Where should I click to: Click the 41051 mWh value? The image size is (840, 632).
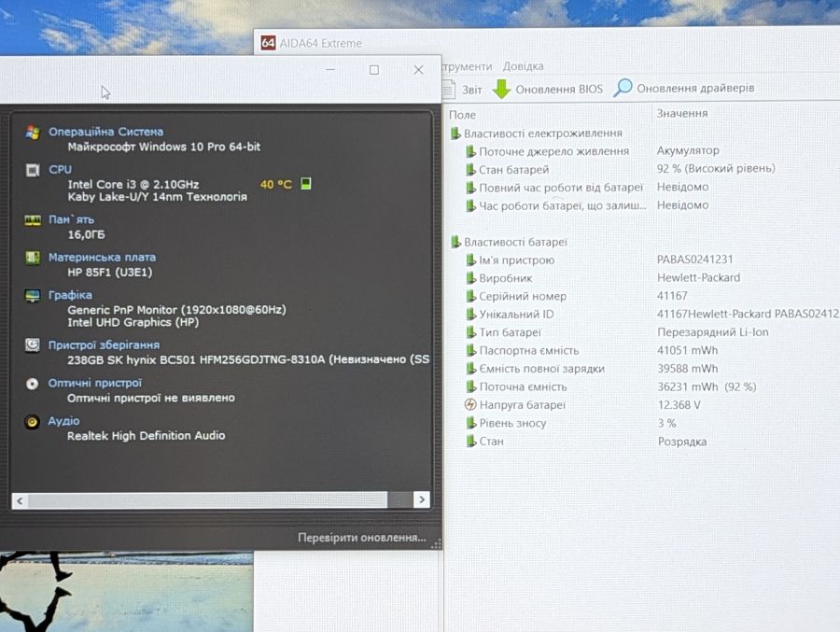[687, 351]
